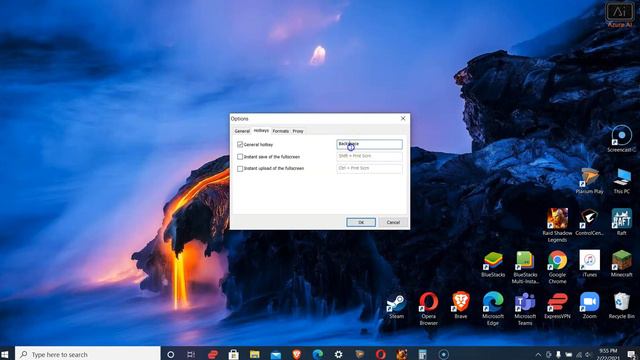The height and width of the screenshot is (360, 640).
Task: Open Steam desktop shortcut
Action: tap(396, 307)
